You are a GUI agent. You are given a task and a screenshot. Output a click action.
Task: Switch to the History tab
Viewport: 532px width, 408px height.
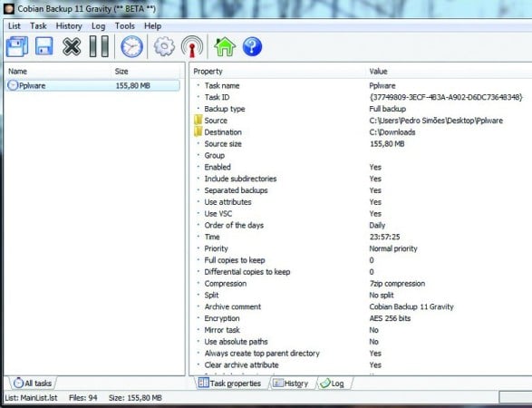(x=291, y=384)
